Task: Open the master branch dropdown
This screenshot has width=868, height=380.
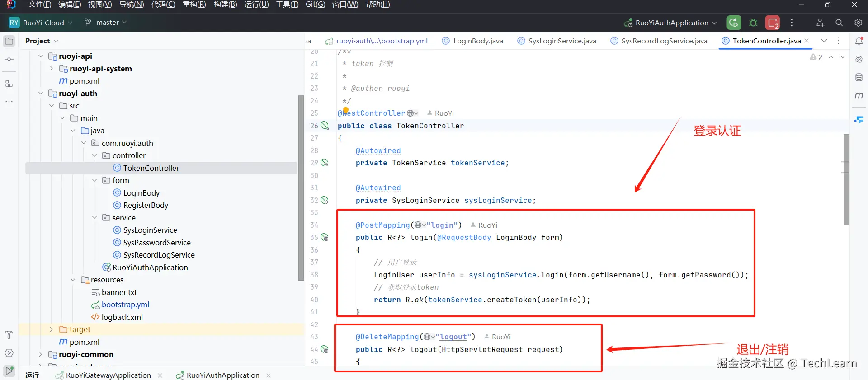Action: click(106, 23)
